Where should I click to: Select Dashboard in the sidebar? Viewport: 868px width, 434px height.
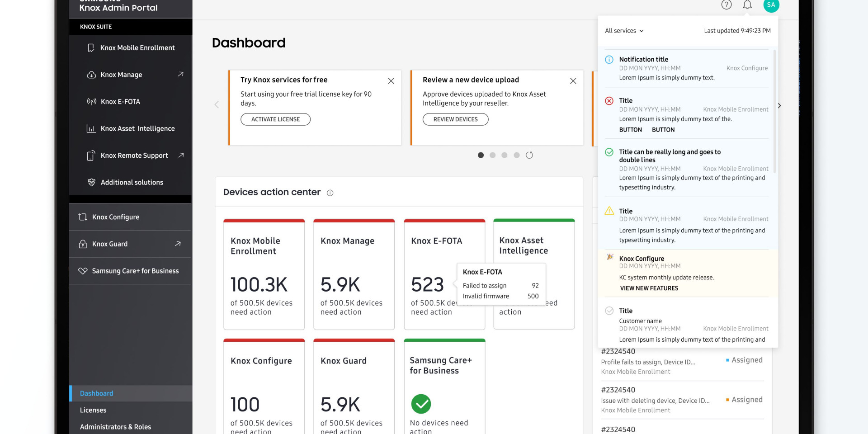(x=131, y=393)
